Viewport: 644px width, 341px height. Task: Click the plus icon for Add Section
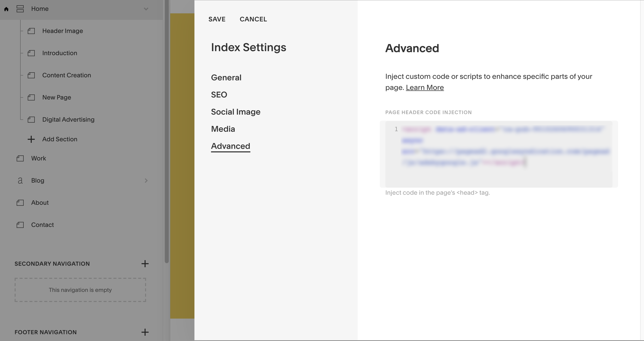click(x=31, y=139)
